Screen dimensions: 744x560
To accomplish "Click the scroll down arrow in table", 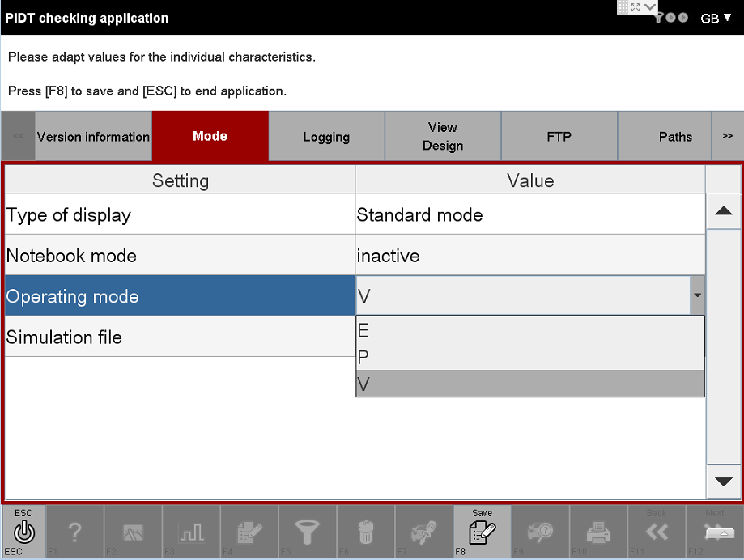I will pyautogui.click(x=724, y=482).
